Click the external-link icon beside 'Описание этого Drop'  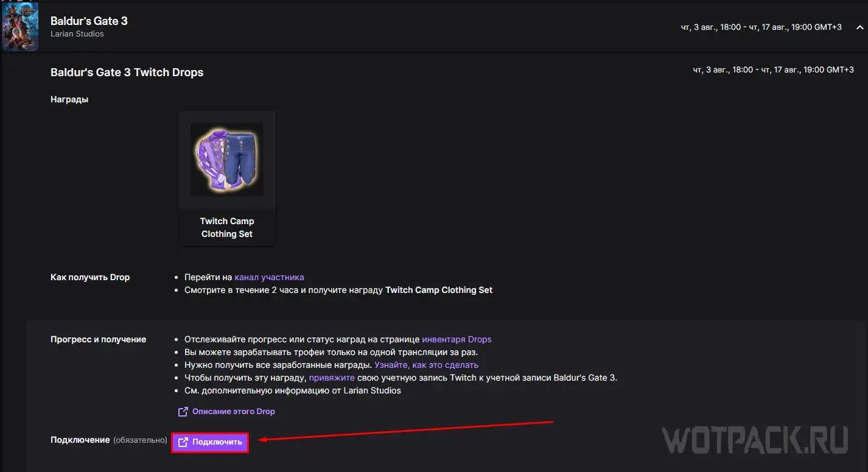[183, 412]
